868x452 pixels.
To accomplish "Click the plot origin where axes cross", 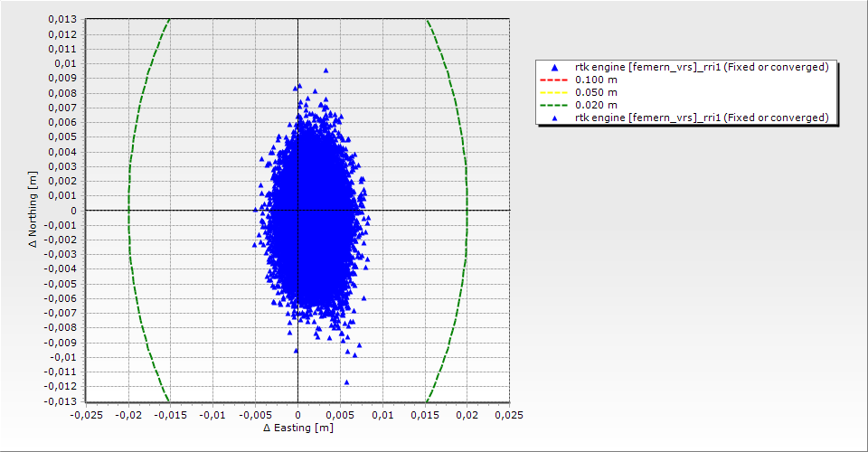I will pyautogui.click(x=297, y=211).
